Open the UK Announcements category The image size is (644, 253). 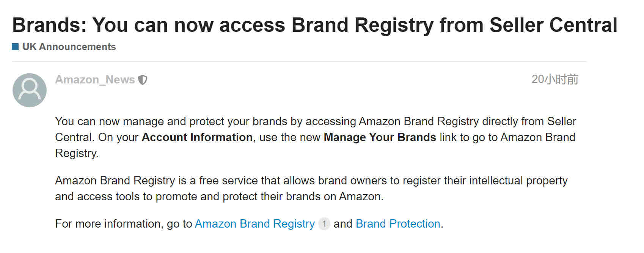(x=69, y=47)
